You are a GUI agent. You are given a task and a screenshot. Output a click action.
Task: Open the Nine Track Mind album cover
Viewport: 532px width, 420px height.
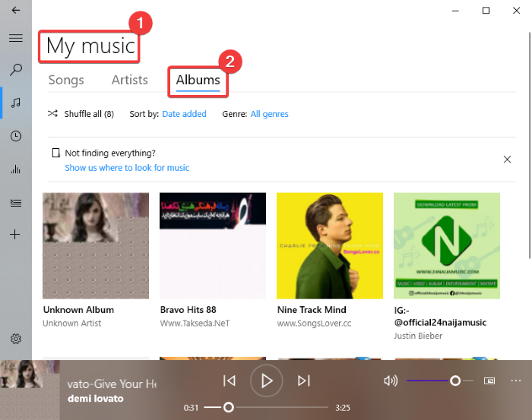(330, 245)
